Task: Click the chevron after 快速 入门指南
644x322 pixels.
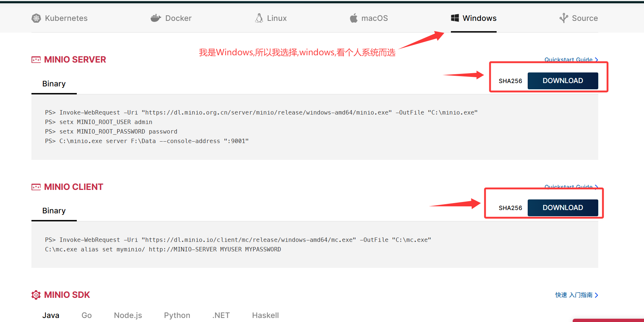Action: (x=596, y=295)
